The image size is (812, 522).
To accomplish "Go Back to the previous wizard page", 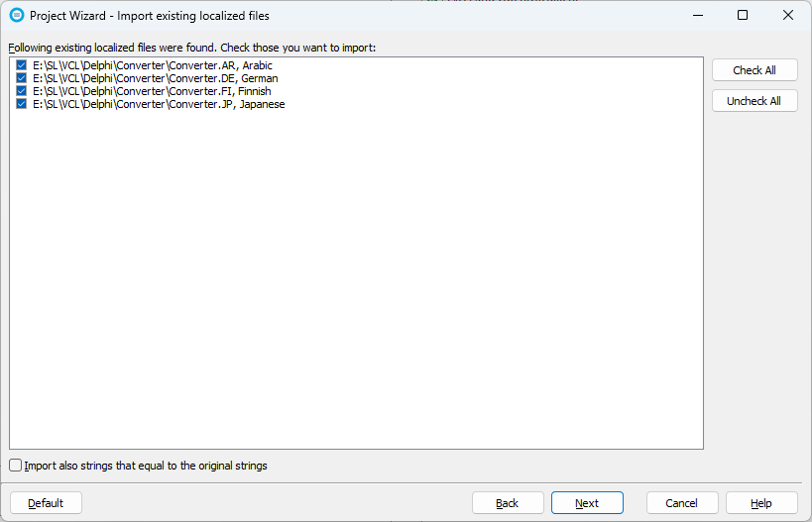I will point(508,503).
